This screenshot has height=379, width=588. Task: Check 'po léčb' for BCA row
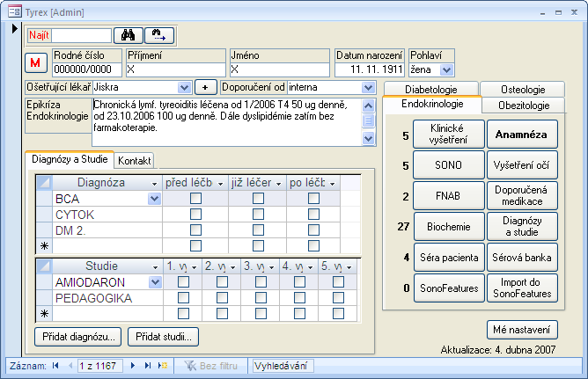pos(313,198)
